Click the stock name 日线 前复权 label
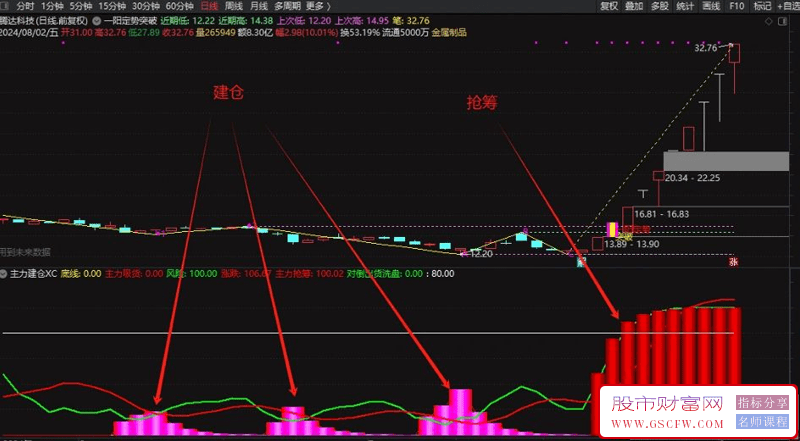Viewport: 800px width, 441px height. tap(44, 21)
